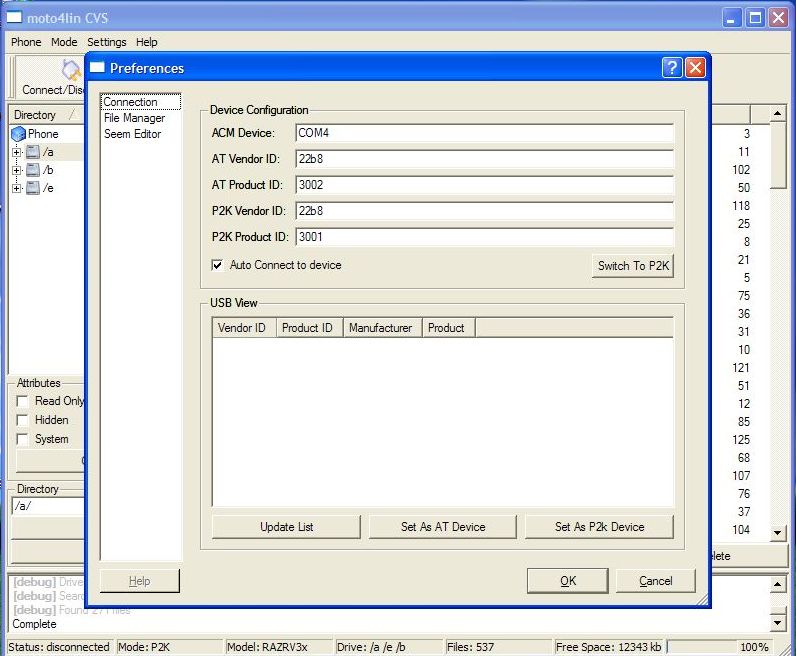
Task: Open the Phone menu
Action: [x=26, y=42]
